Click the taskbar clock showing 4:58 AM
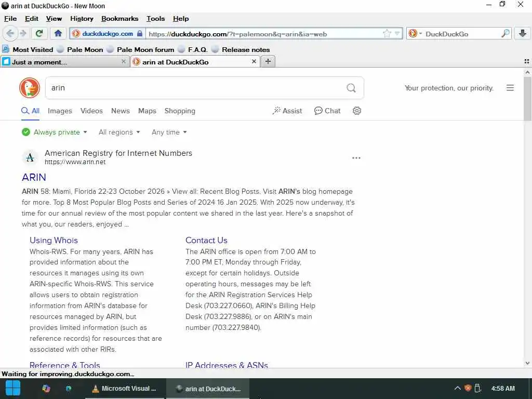 coord(503,388)
